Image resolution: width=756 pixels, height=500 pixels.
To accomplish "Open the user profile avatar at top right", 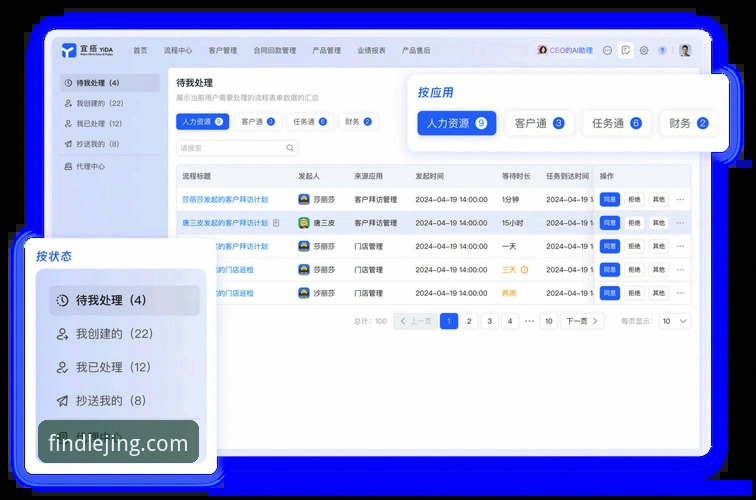I will (x=685, y=50).
